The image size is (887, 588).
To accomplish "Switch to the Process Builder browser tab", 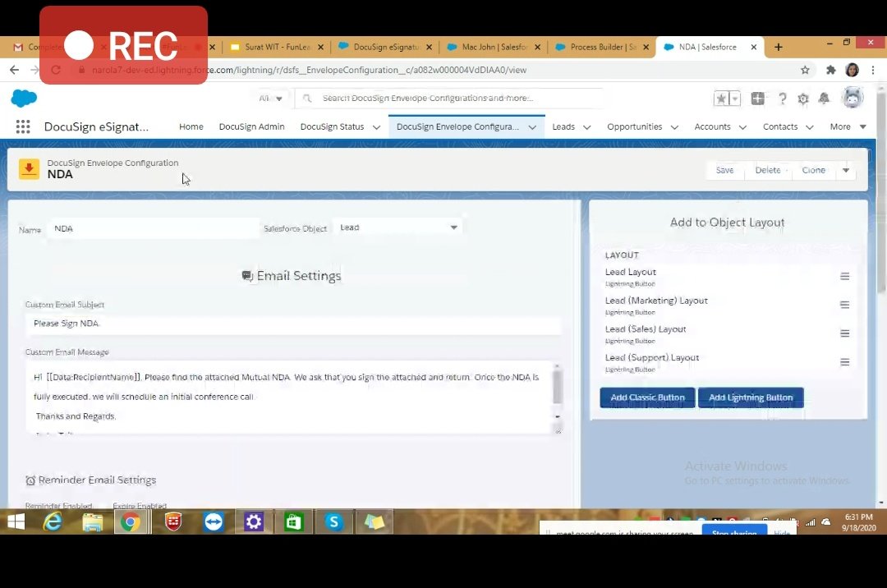I will (x=603, y=47).
